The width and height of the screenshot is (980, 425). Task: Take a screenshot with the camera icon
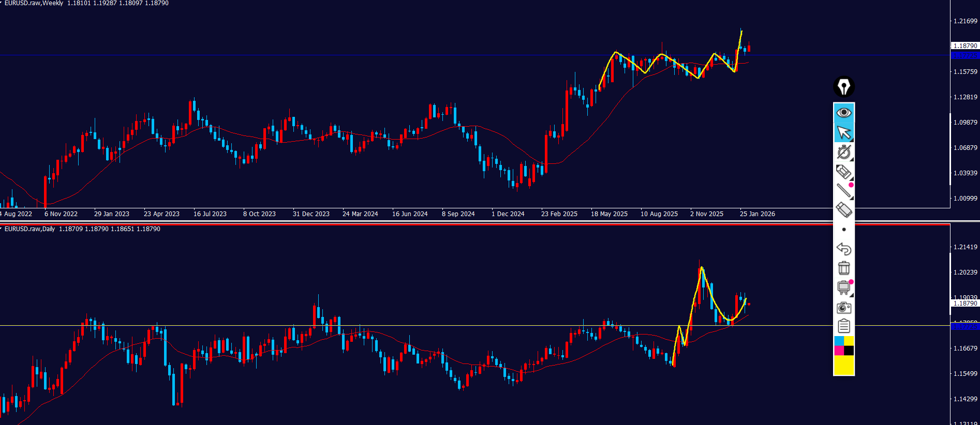[843, 308]
